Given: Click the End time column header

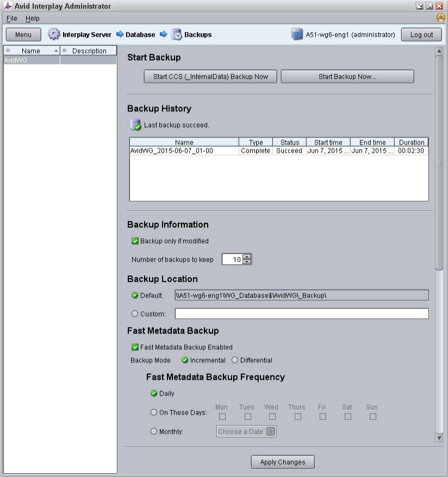Looking at the screenshot, I should 372,142.
